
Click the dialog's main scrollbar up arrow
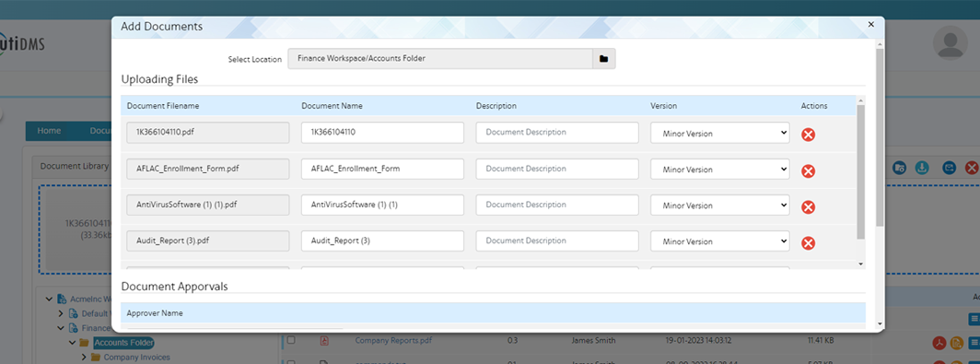point(880,44)
